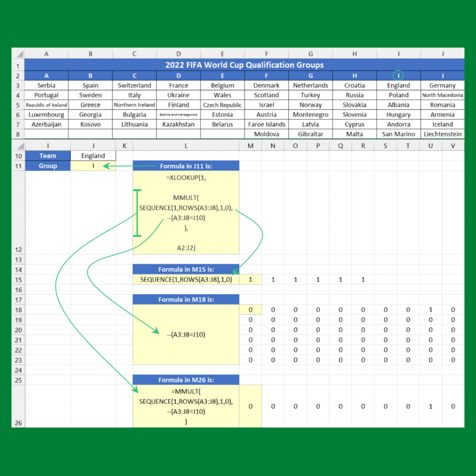Select row header 15
This screenshot has height=476, width=476.
pos(18,279)
